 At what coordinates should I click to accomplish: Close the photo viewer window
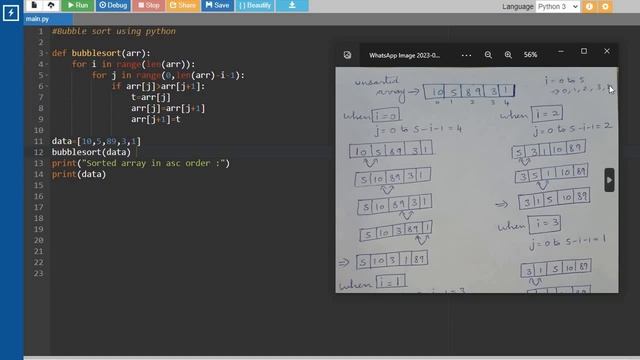click(607, 51)
